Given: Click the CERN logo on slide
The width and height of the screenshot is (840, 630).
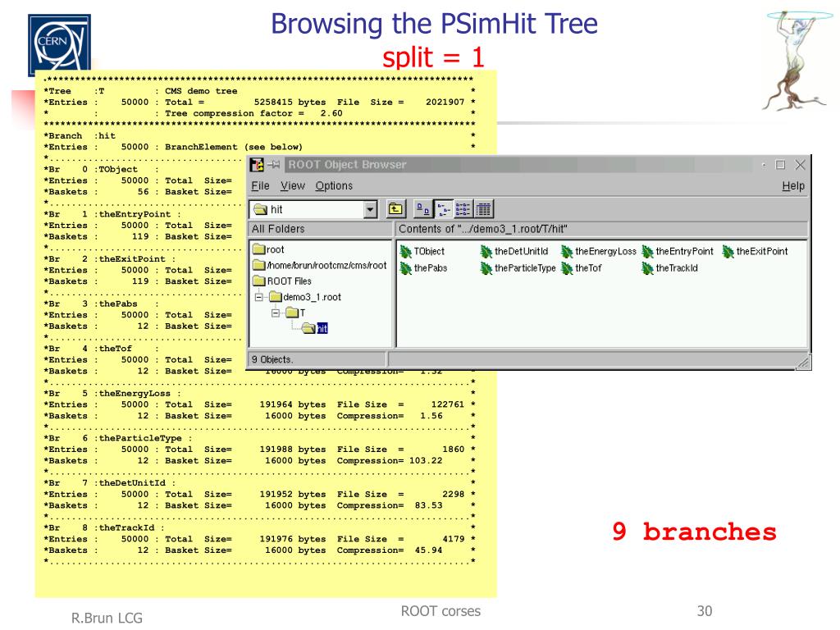Looking at the screenshot, I should point(59,45).
